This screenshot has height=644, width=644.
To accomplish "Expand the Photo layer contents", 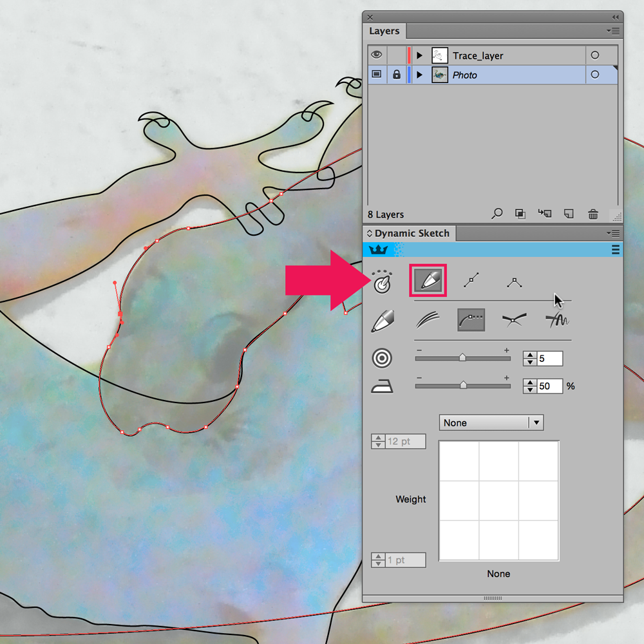I will pos(419,75).
